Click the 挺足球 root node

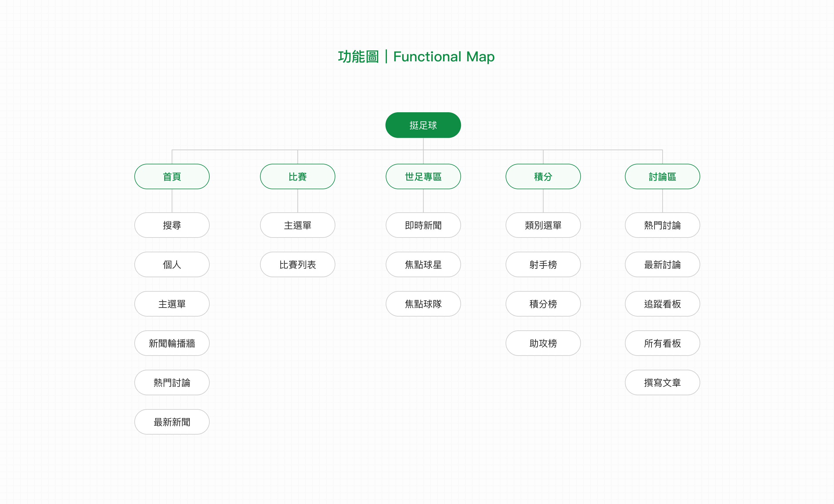coord(423,125)
